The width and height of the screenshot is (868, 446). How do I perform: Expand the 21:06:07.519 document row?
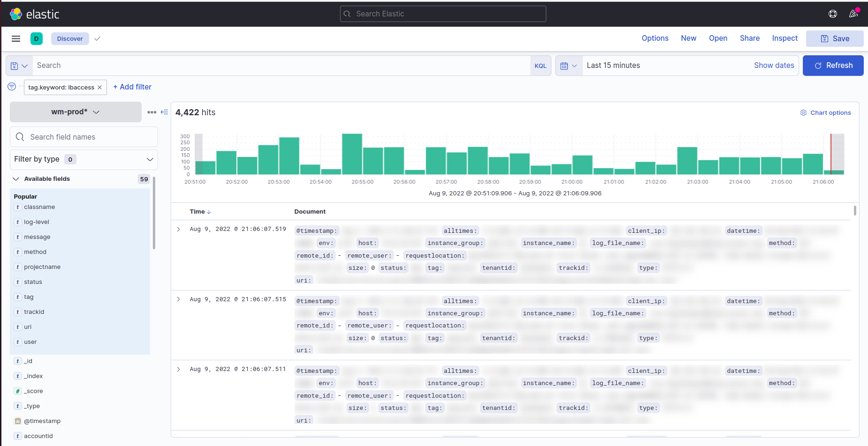(x=179, y=229)
